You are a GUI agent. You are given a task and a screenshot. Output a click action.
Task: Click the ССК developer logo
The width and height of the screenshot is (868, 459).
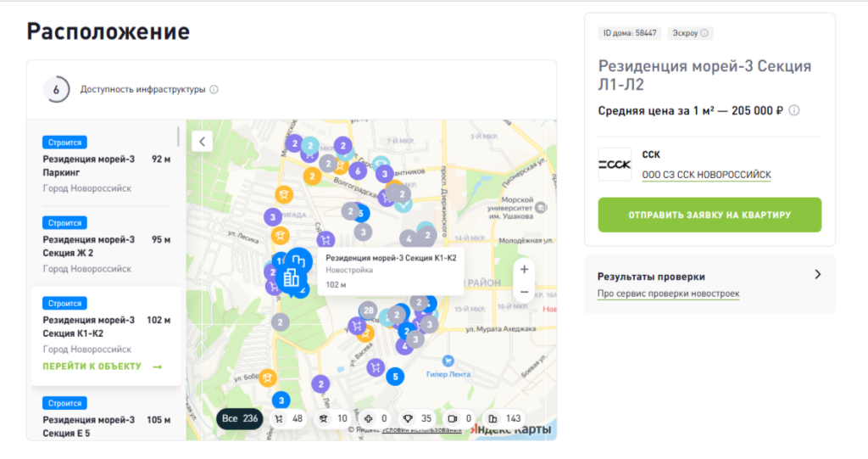pos(615,164)
